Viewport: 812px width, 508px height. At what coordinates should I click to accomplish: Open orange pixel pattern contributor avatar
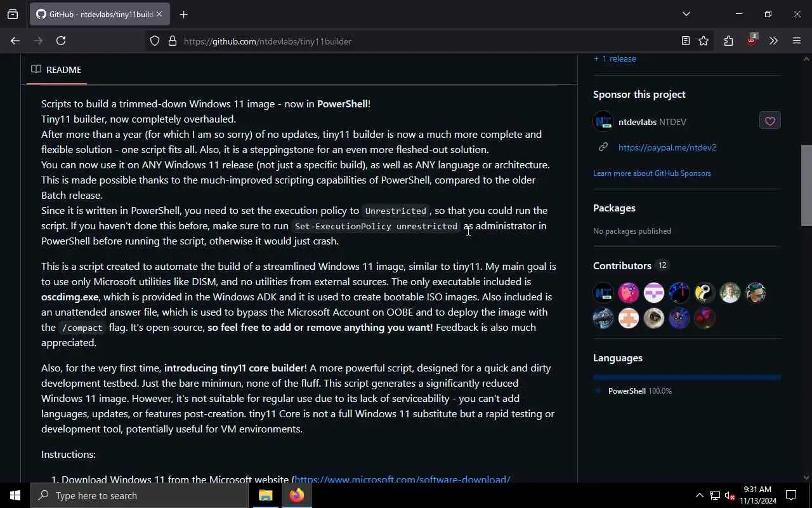point(629,318)
